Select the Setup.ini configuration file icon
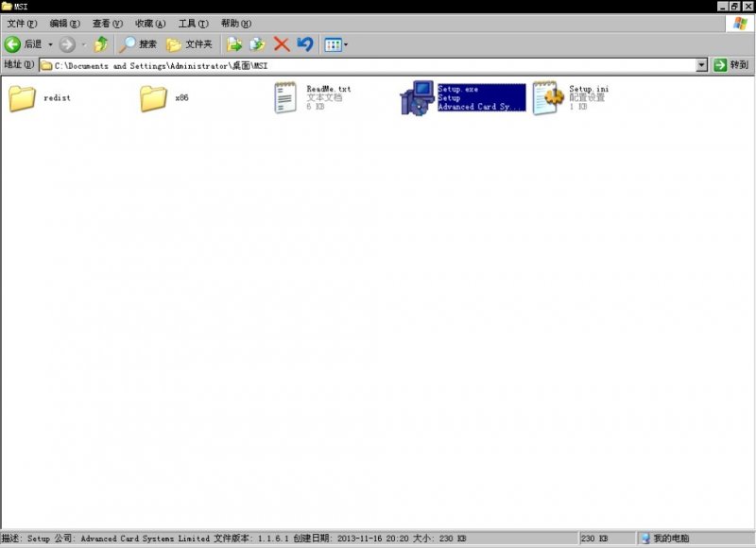The height and width of the screenshot is (548, 756). click(548, 98)
